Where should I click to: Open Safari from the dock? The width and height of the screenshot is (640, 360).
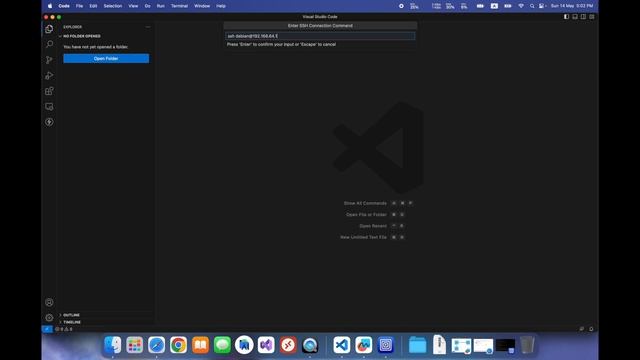tap(156, 345)
